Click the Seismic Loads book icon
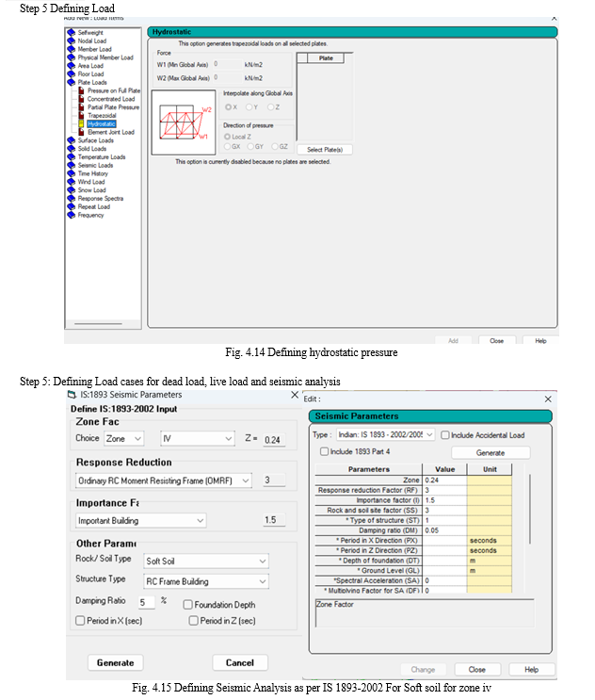 [71, 165]
